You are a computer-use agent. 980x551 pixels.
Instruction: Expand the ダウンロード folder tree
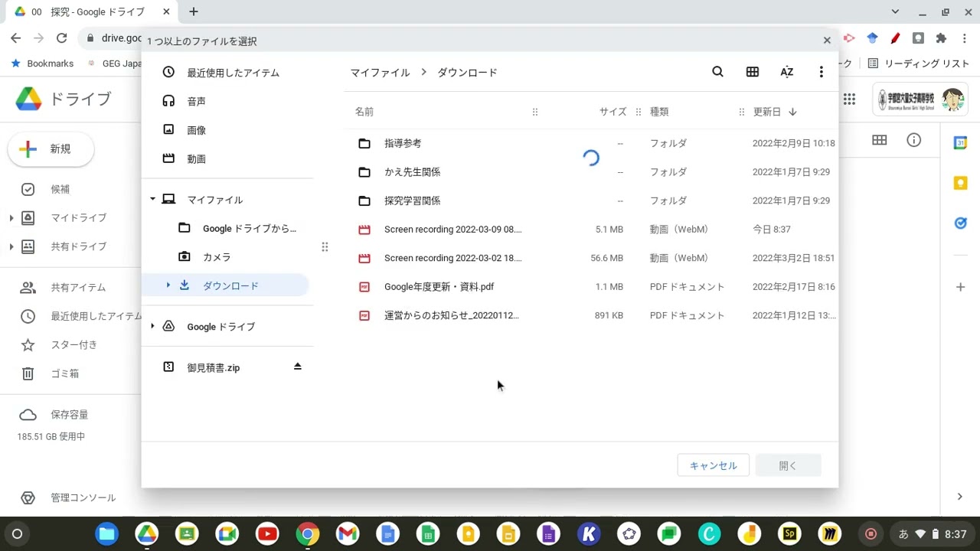click(168, 285)
